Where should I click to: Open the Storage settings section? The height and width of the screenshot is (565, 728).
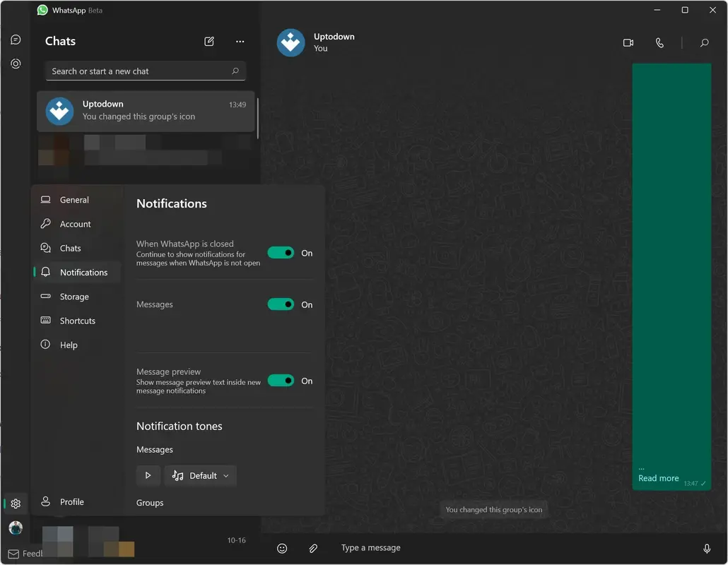tap(74, 296)
